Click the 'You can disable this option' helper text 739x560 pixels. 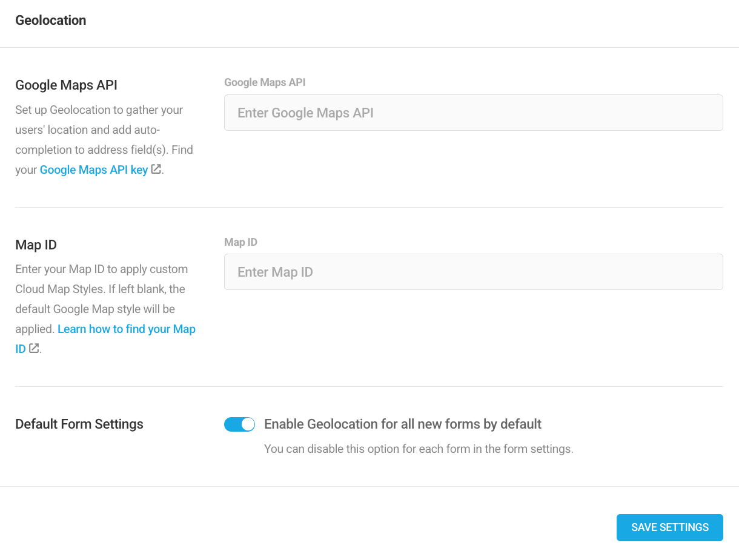click(419, 449)
